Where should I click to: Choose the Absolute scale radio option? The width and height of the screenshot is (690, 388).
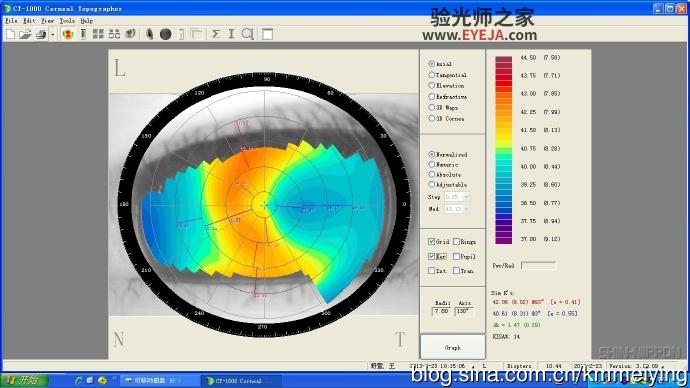click(x=432, y=174)
